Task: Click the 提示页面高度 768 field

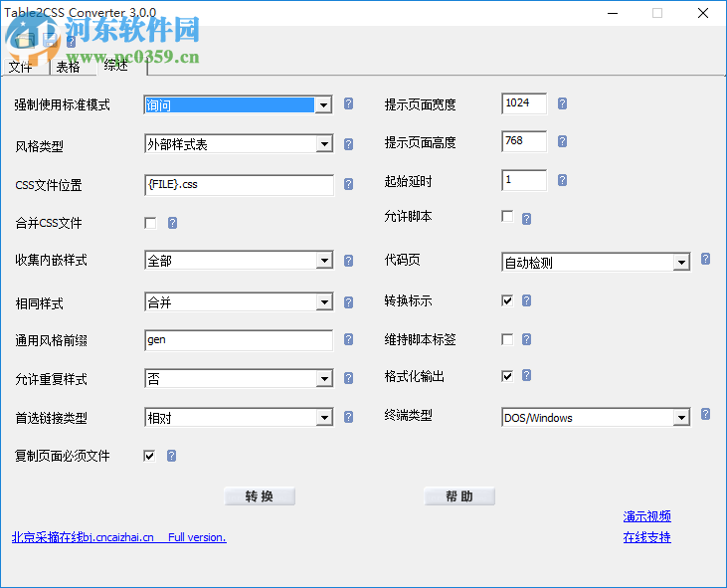Action: pos(524,141)
